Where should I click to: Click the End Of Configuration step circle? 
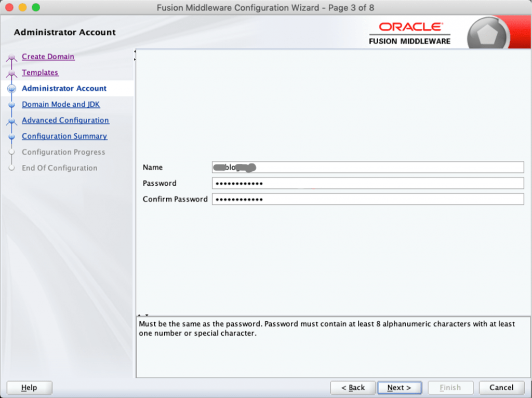[x=11, y=168]
